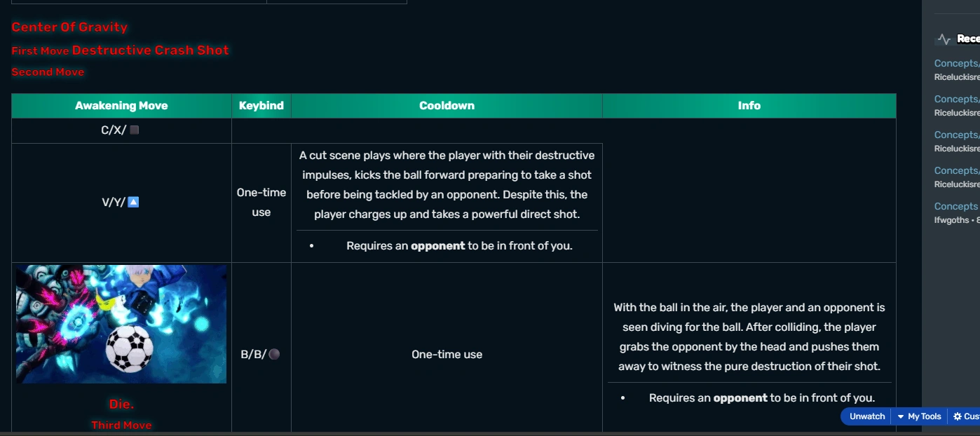The width and height of the screenshot is (980, 436).
Task: Click the Awakening Move column header
Action: click(121, 106)
